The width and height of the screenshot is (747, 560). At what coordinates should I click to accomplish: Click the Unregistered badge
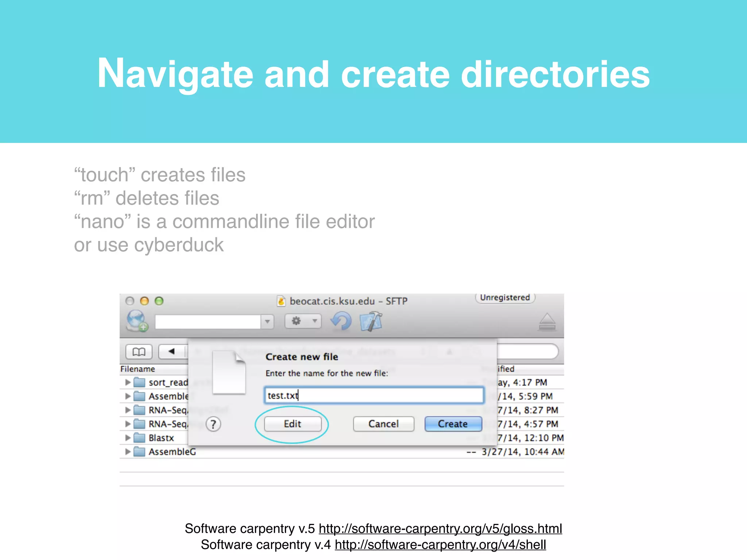[505, 297]
